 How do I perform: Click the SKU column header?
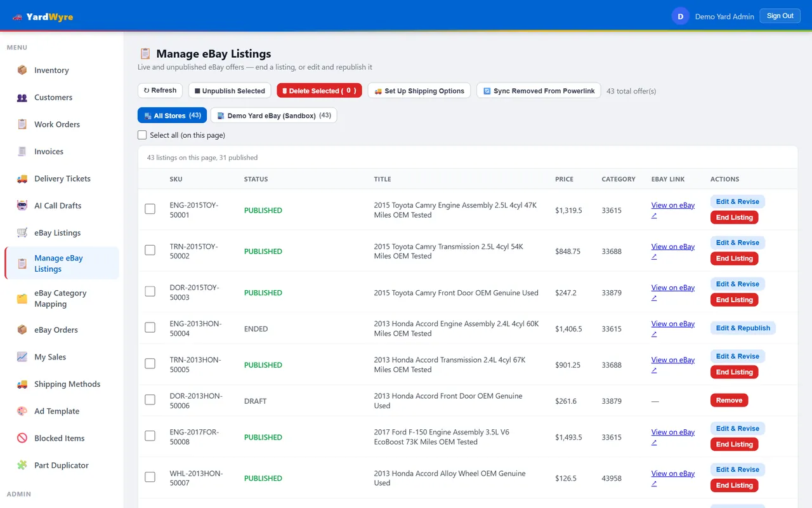pyautogui.click(x=176, y=179)
